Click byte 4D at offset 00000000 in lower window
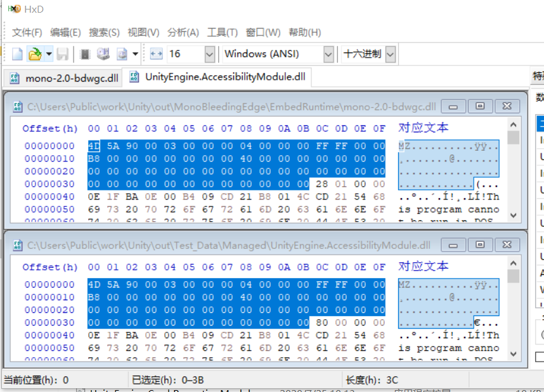The image size is (544, 392). (94, 285)
